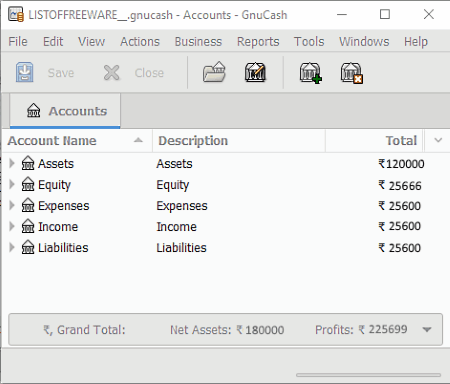Open the column chooser arrow beside Total

pos(438,140)
